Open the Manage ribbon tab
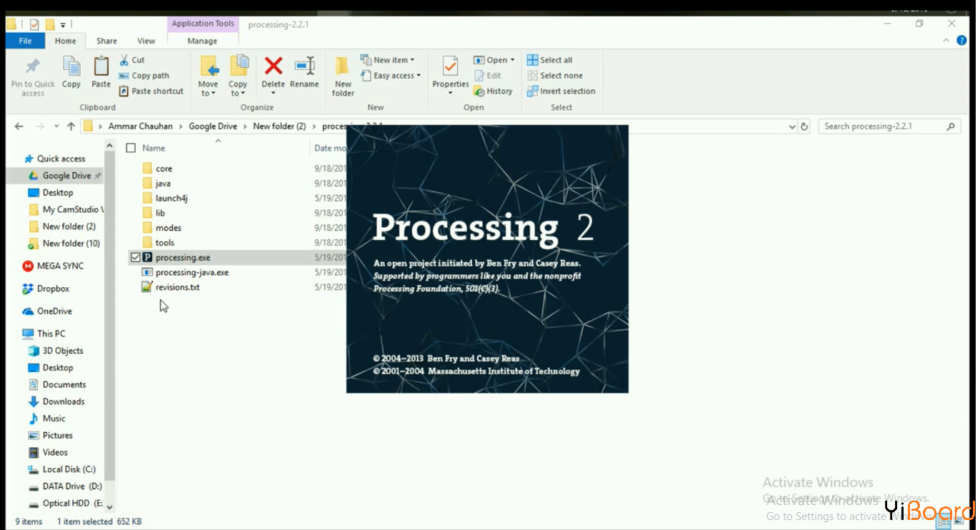This screenshot has width=980, height=530. click(x=202, y=41)
